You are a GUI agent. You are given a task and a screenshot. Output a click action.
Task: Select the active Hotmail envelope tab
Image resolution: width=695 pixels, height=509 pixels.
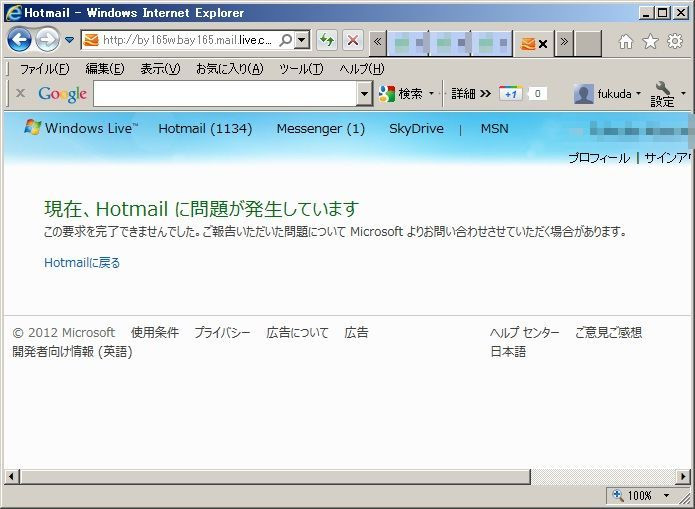point(528,43)
